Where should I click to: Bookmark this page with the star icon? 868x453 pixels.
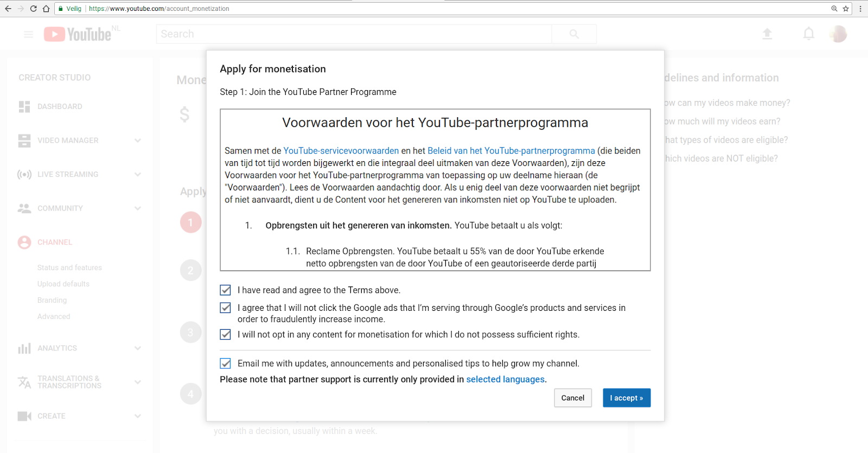click(846, 9)
